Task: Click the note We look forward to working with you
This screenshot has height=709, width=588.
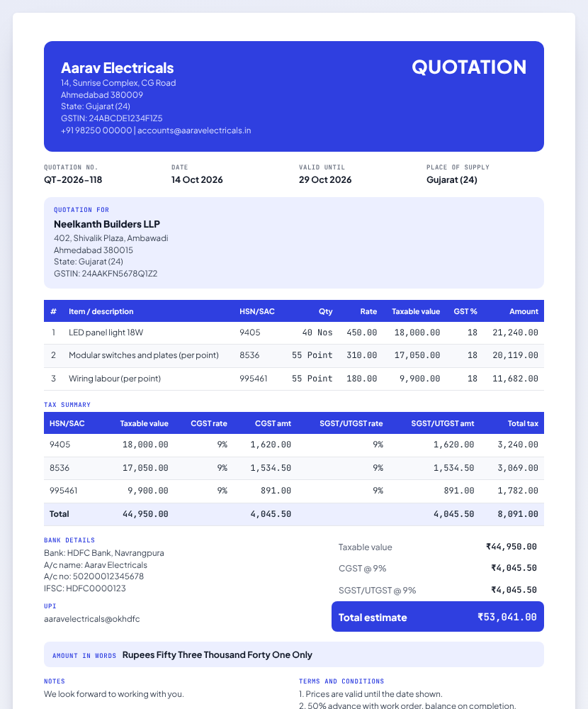Action: 114,694
